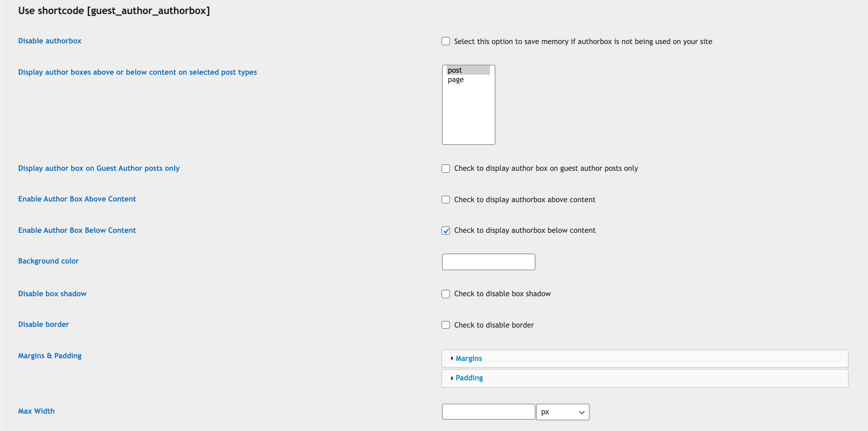
Task: Click the Disable authorbox label
Action: coord(49,41)
